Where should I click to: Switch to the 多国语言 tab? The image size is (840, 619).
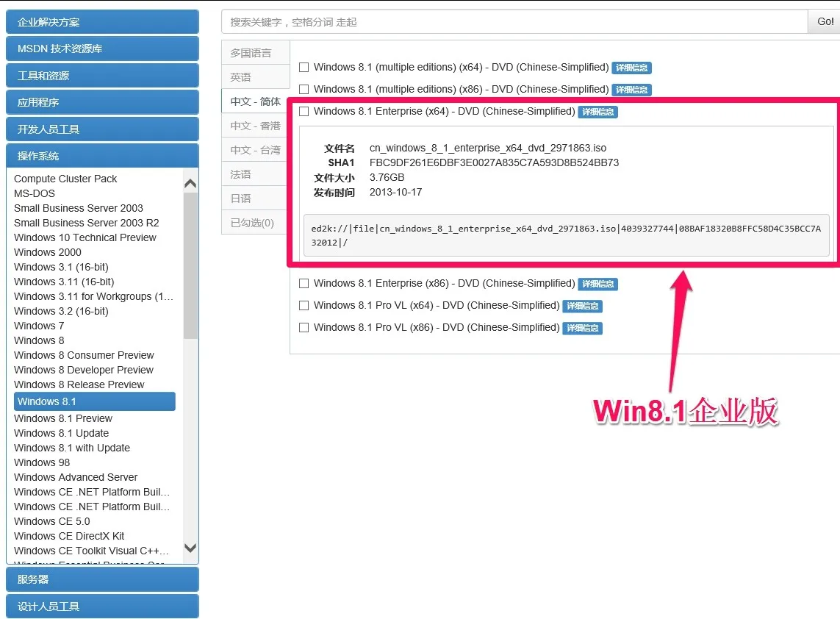coord(254,52)
